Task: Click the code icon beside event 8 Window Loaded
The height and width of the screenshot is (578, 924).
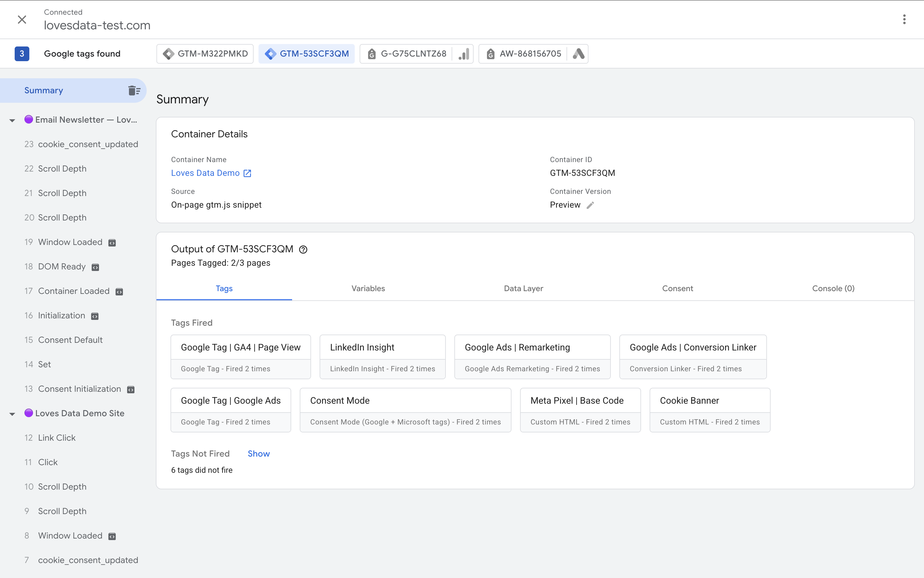Action: point(112,536)
